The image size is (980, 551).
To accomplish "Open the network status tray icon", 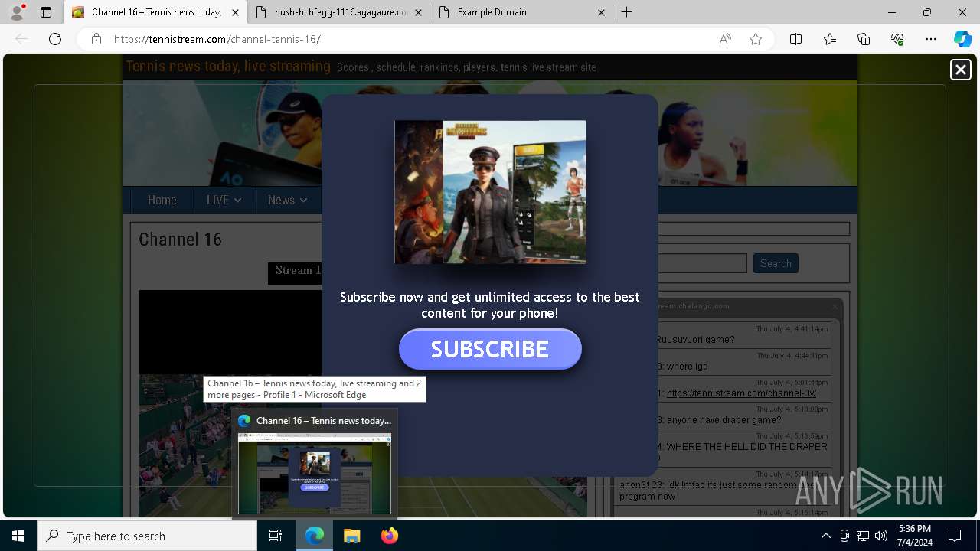I will 863,536.
